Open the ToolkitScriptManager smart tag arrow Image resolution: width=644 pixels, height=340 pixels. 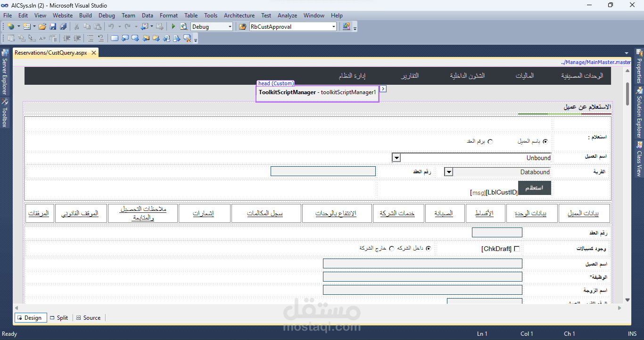click(383, 89)
